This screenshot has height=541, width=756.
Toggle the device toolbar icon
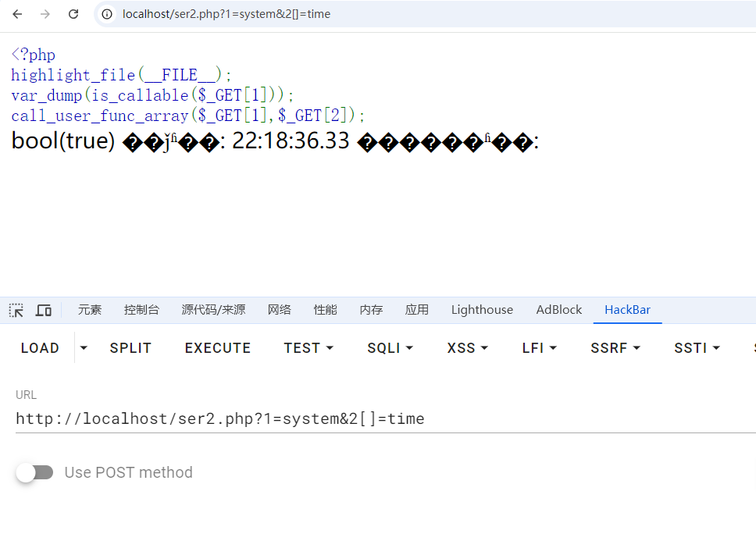(x=44, y=310)
